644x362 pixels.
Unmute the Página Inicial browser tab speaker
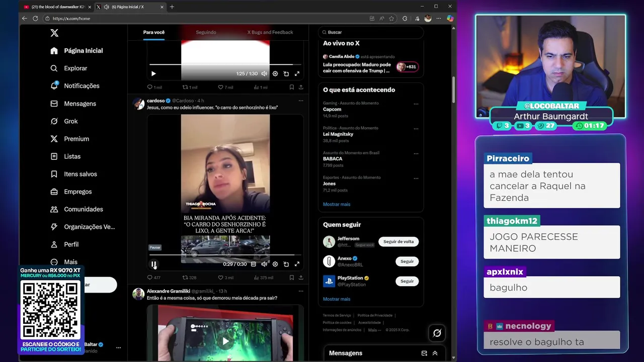(x=106, y=7)
